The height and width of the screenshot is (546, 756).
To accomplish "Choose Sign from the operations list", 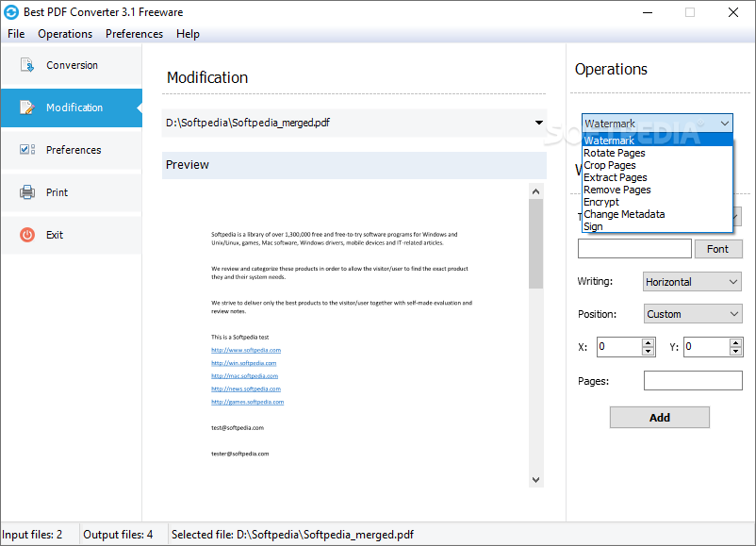I will coord(657,226).
